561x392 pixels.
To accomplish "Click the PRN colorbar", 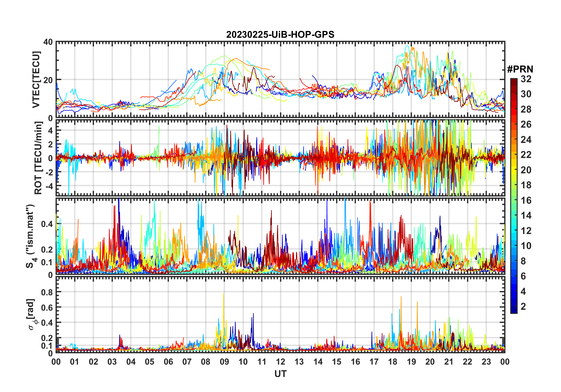I will (x=514, y=196).
